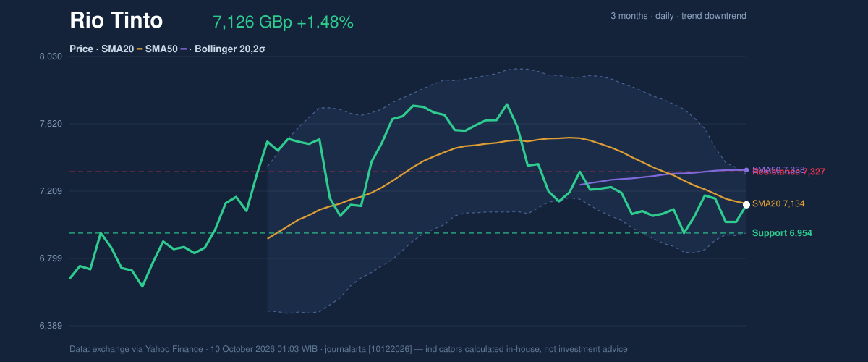Click the 6,799 y-axis tick label
This screenshot has width=868, height=362.
point(51,258)
